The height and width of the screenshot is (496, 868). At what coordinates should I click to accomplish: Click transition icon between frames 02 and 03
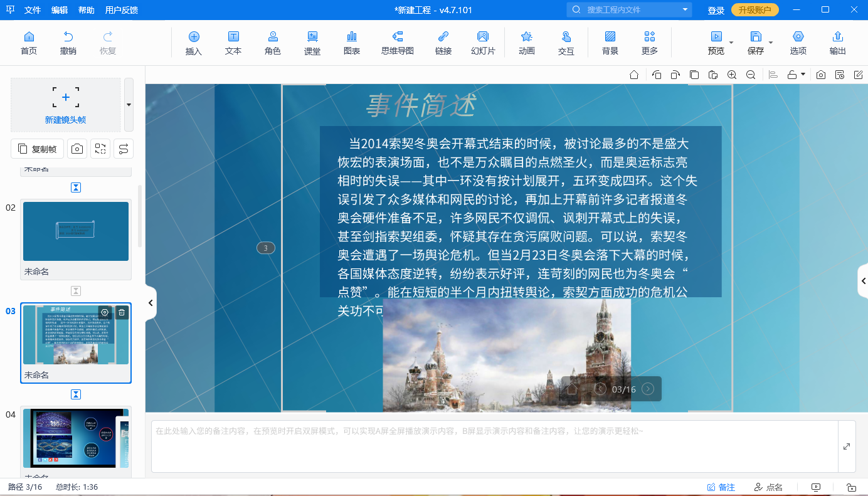point(76,291)
